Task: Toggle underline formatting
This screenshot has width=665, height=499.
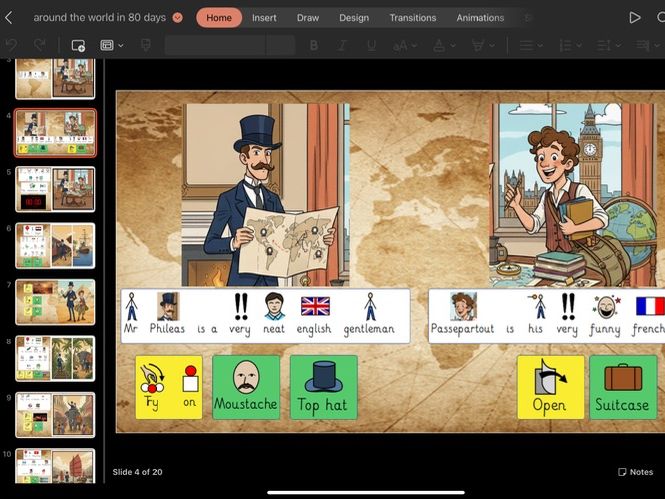Action: coord(370,45)
